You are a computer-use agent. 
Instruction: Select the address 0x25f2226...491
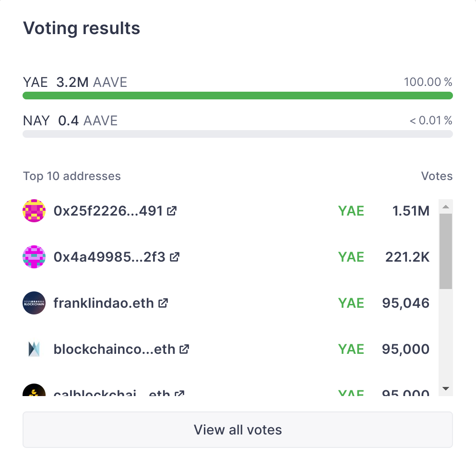click(x=110, y=210)
